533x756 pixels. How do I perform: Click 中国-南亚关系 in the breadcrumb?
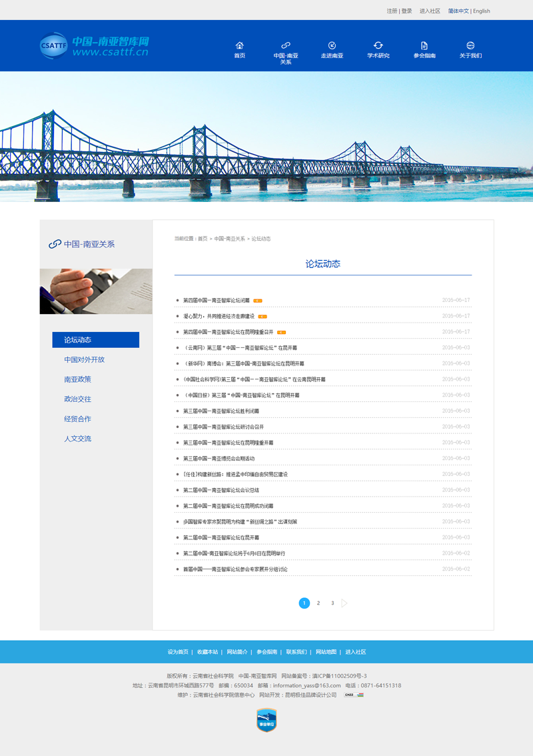(229, 239)
